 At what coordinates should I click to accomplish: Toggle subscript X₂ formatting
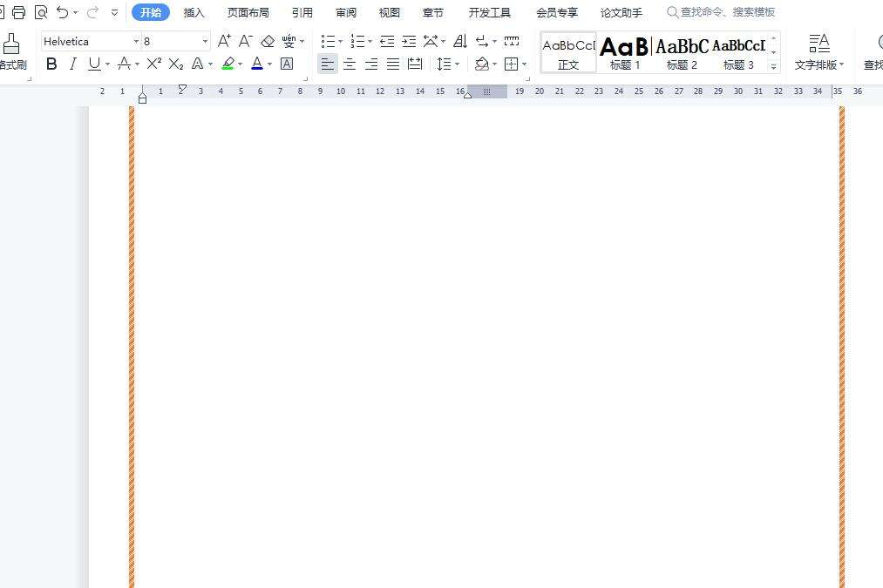(x=176, y=64)
